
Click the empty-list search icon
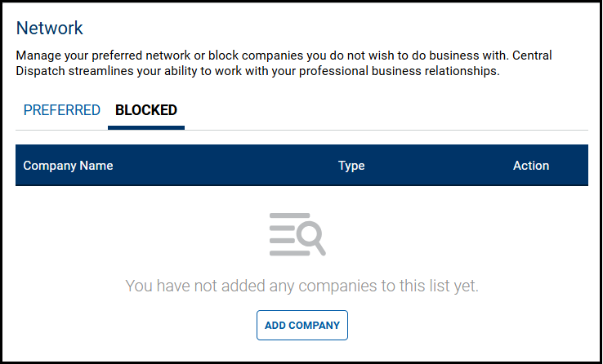coord(297,233)
